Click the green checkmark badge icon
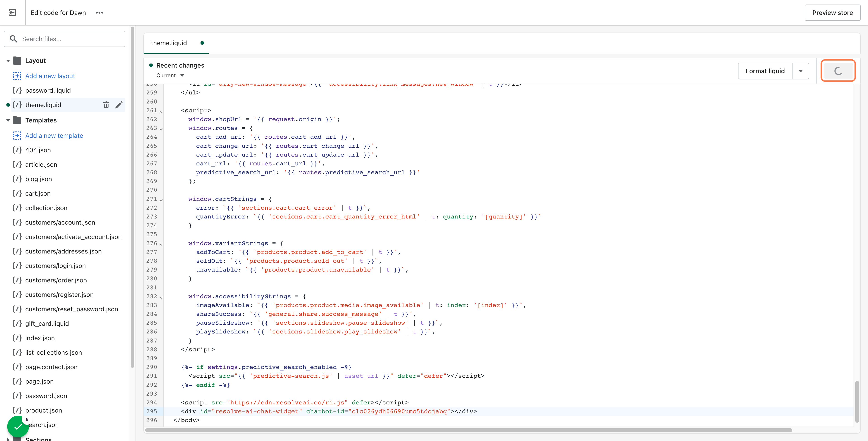The image size is (868, 441). (x=18, y=427)
